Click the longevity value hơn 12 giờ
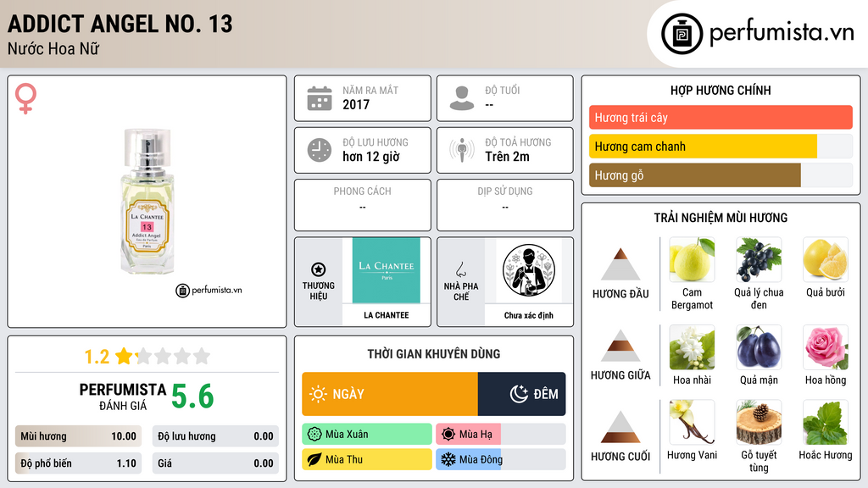Image resolution: width=868 pixels, height=488 pixels. (371, 157)
